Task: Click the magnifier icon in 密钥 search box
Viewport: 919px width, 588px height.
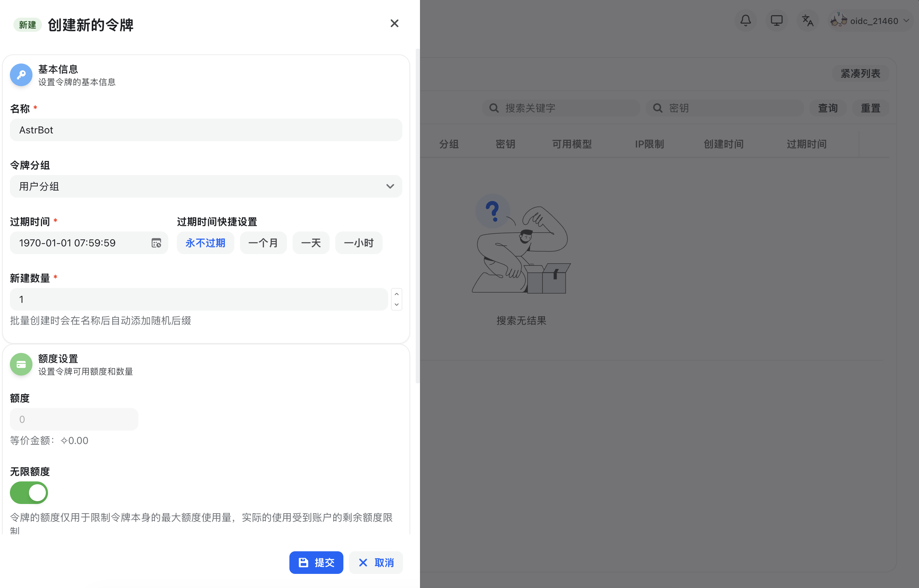Action: pos(657,108)
